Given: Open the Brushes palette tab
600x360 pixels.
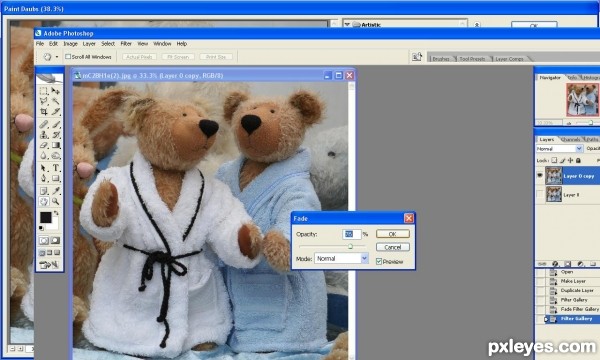Looking at the screenshot, I should 441,59.
